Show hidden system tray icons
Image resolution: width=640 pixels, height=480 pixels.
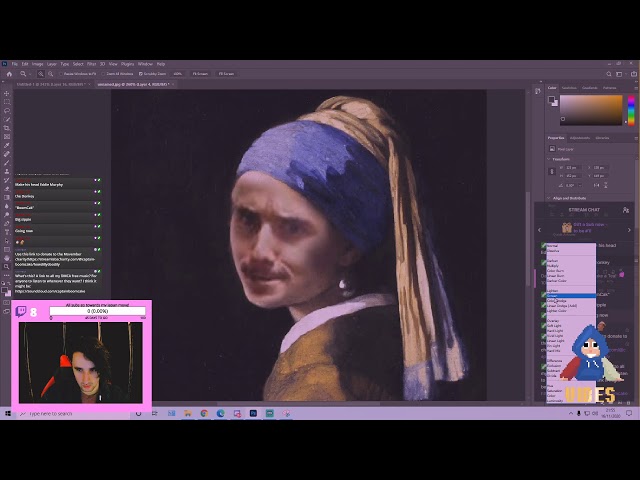(571, 413)
